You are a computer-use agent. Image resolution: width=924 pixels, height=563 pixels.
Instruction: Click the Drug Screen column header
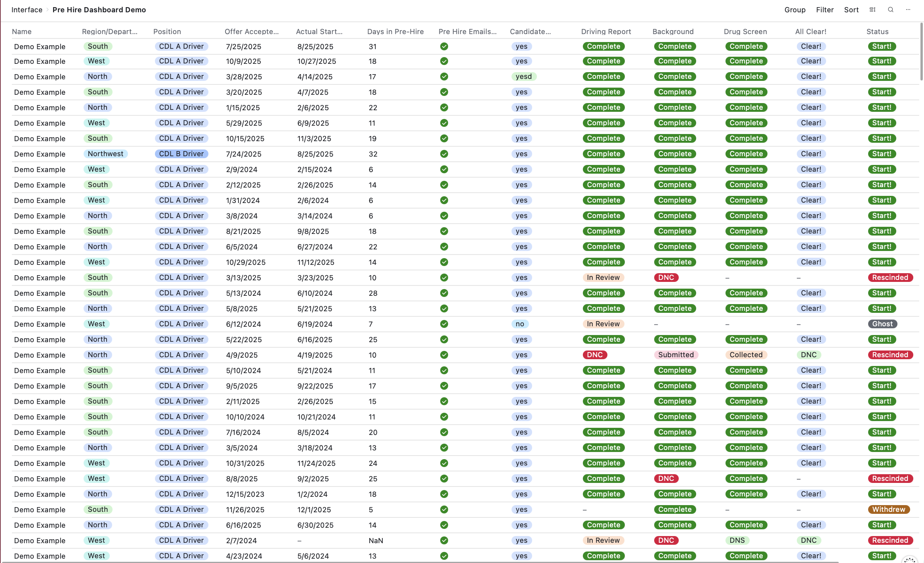[745, 31]
